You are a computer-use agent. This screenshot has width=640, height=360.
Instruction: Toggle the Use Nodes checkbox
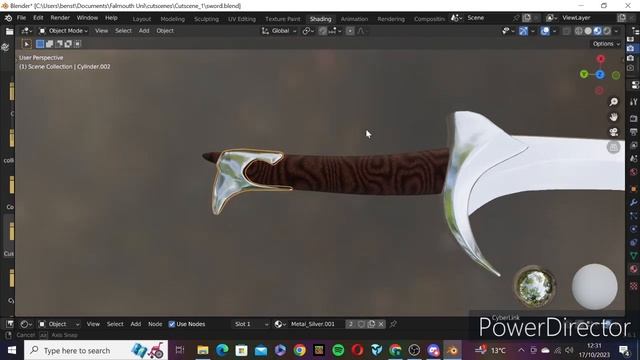click(x=172, y=324)
